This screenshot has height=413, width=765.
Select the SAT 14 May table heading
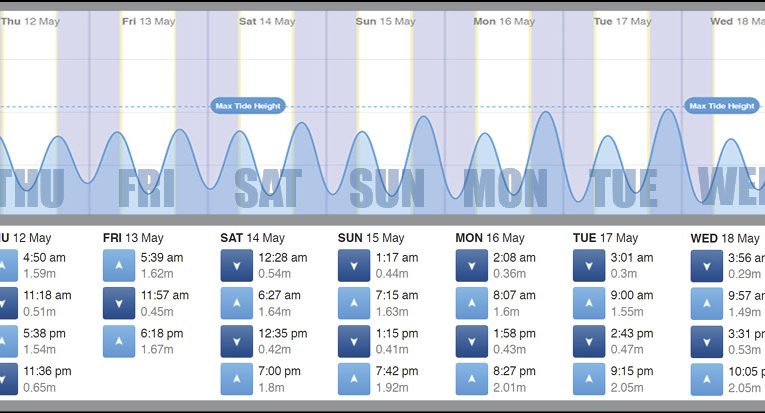[x=253, y=238]
